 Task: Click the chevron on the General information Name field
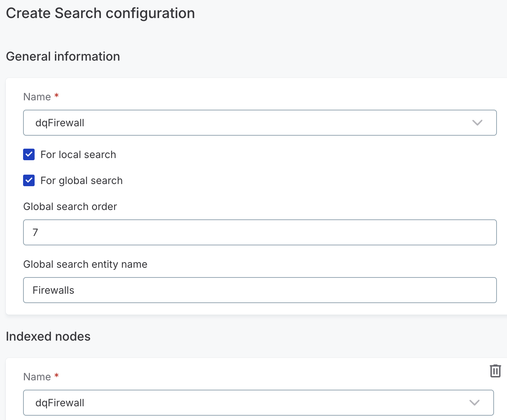(x=477, y=123)
